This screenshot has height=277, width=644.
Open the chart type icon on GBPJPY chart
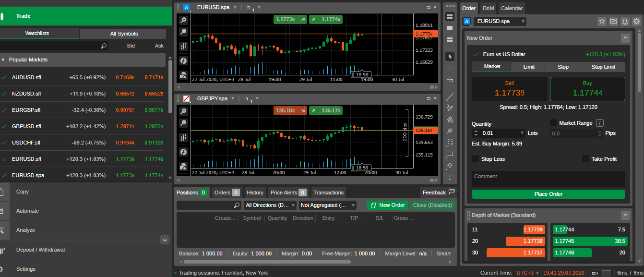coord(183,138)
